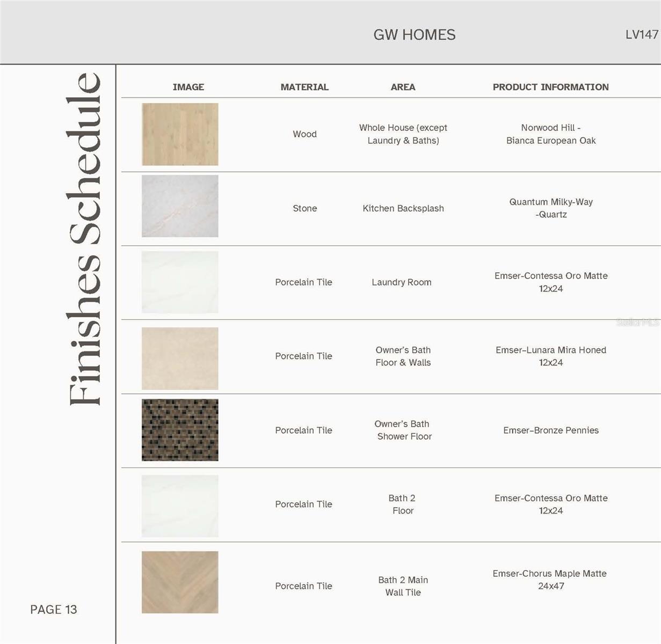Open the Emser-Chorus Maple Matte herringbone image

pyautogui.click(x=180, y=582)
